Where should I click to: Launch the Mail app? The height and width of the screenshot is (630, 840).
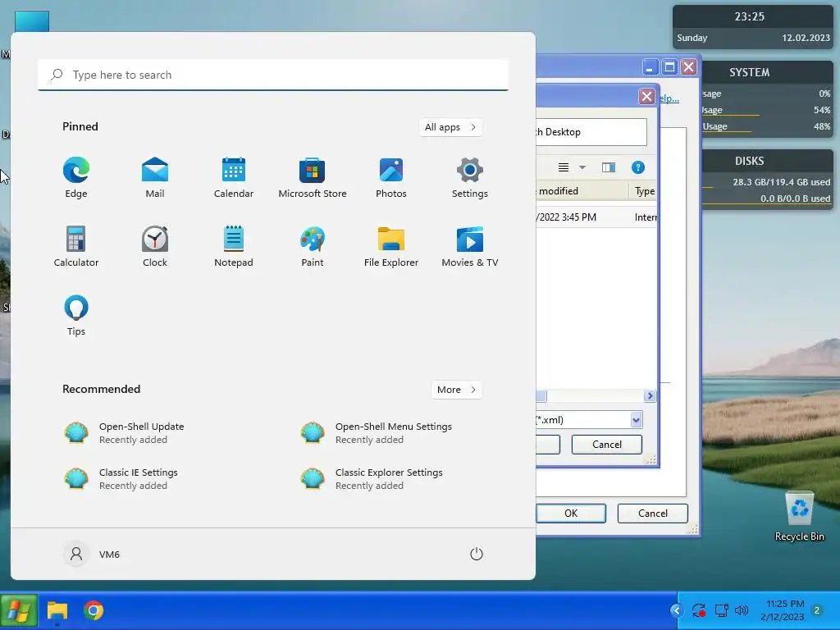pos(155,178)
